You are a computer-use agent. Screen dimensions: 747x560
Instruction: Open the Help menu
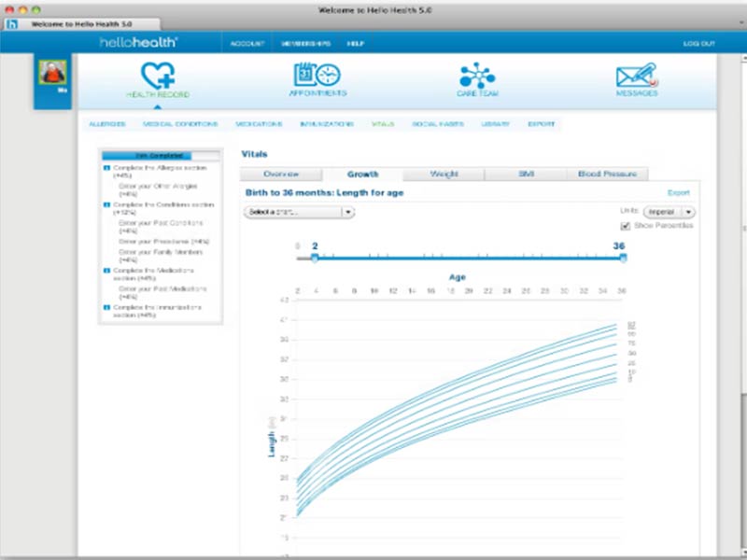point(356,43)
